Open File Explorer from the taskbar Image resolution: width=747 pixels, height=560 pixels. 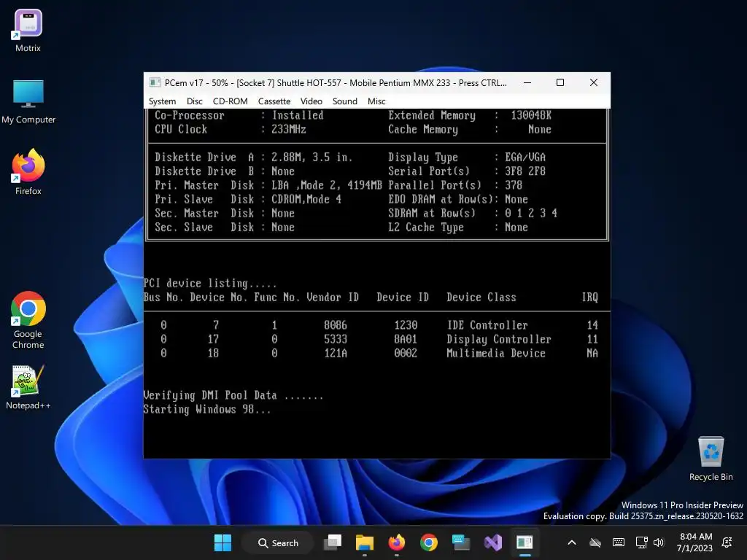pos(365,542)
